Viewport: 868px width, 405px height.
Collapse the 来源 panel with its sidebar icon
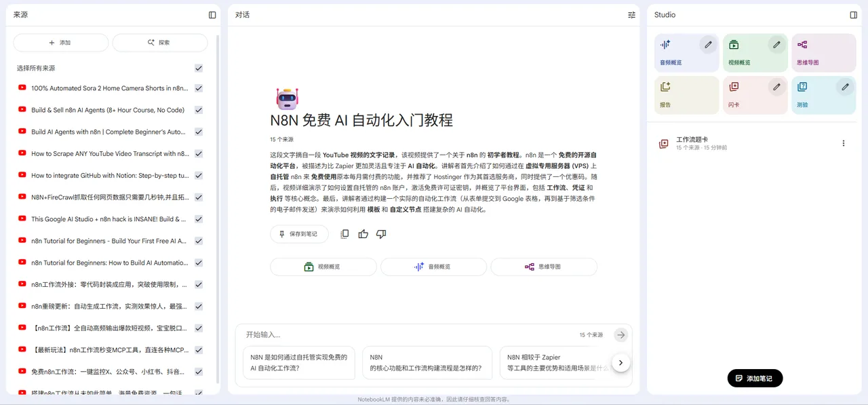tap(212, 15)
